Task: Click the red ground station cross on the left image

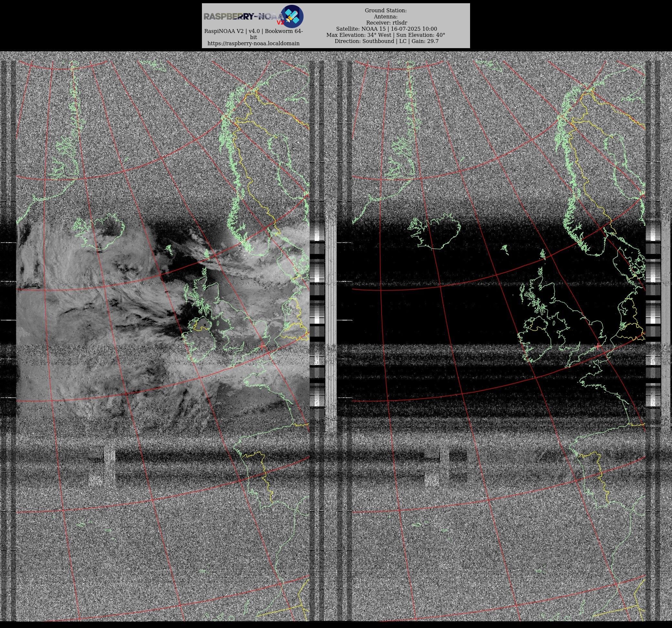Action: point(263,346)
